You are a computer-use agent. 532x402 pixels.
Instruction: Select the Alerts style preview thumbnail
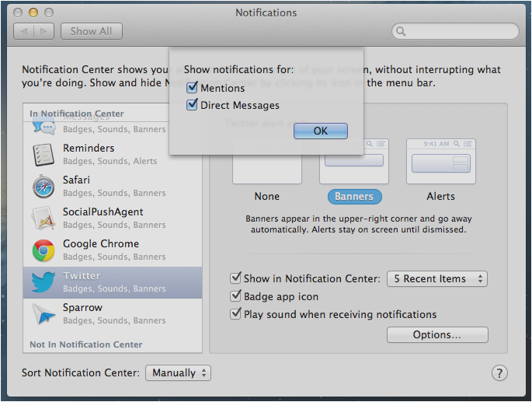(441, 161)
